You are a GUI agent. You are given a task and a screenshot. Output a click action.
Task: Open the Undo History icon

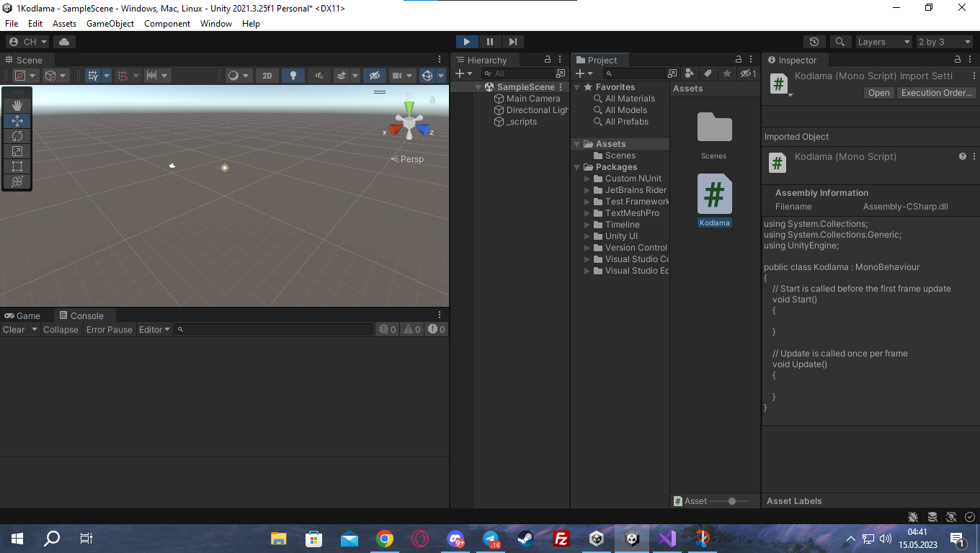(814, 42)
